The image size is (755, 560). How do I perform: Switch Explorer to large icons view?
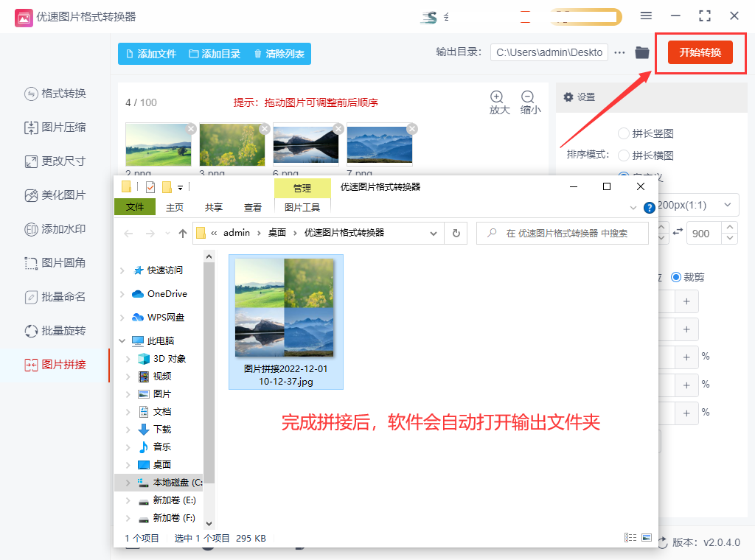[647, 537]
